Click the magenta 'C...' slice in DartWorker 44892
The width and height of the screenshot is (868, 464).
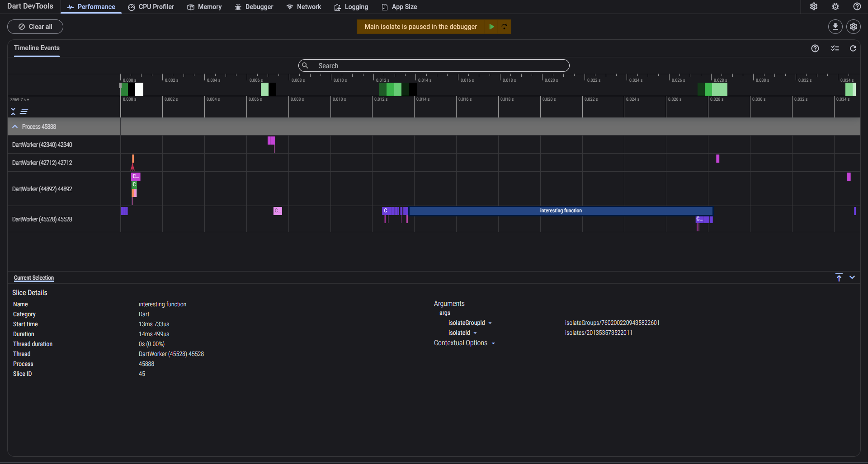[136, 176]
